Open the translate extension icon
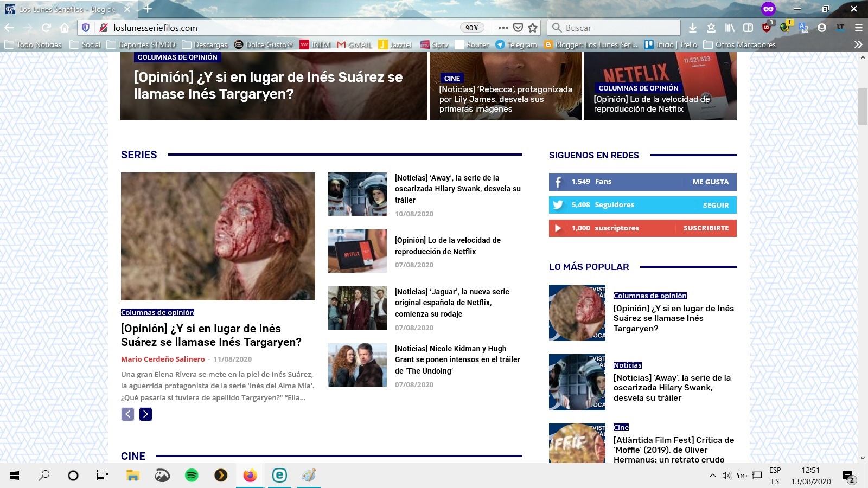 pyautogui.click(x=803, y=28)
